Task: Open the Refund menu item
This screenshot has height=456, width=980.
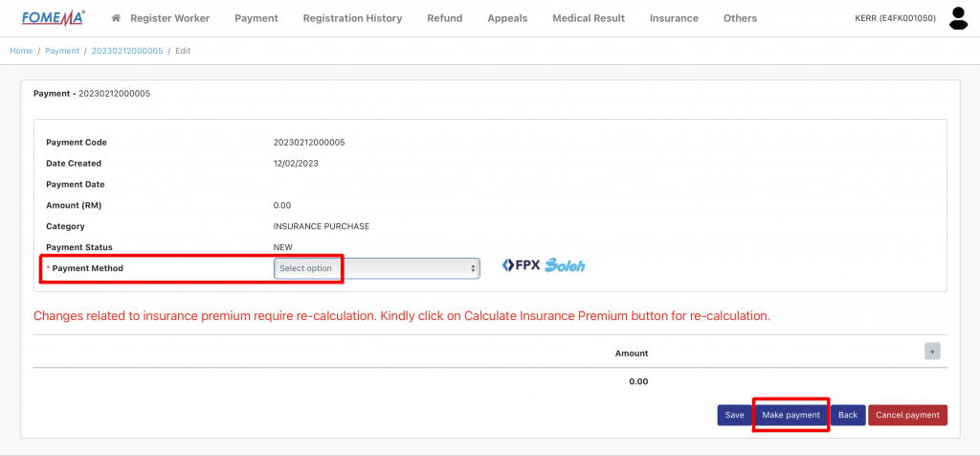Action: (x=444, y=18)
